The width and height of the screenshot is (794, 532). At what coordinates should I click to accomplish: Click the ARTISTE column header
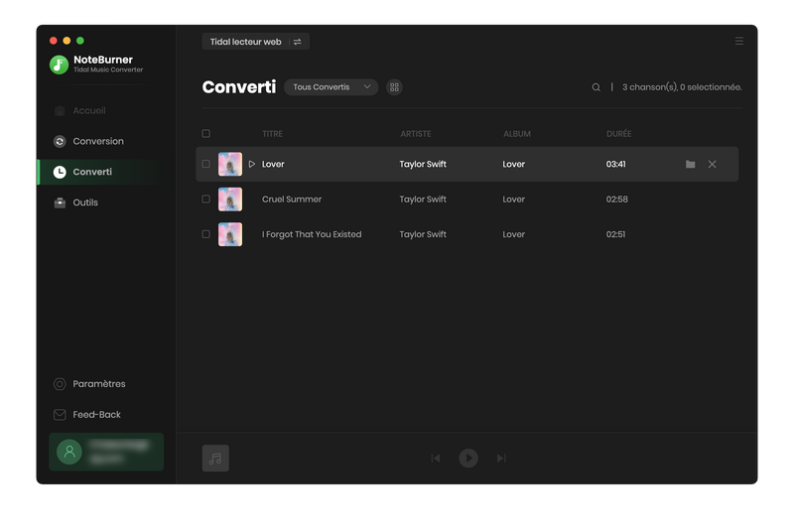coord(416,134)
